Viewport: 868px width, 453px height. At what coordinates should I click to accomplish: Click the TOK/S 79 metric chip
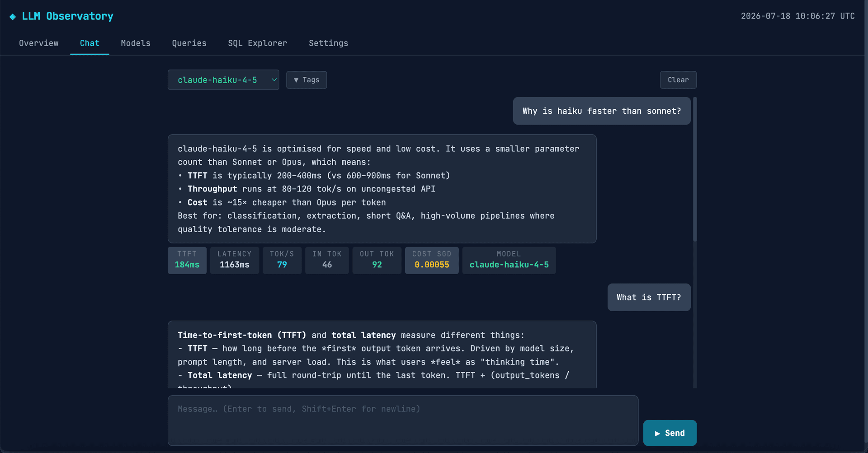click(282, 260)
